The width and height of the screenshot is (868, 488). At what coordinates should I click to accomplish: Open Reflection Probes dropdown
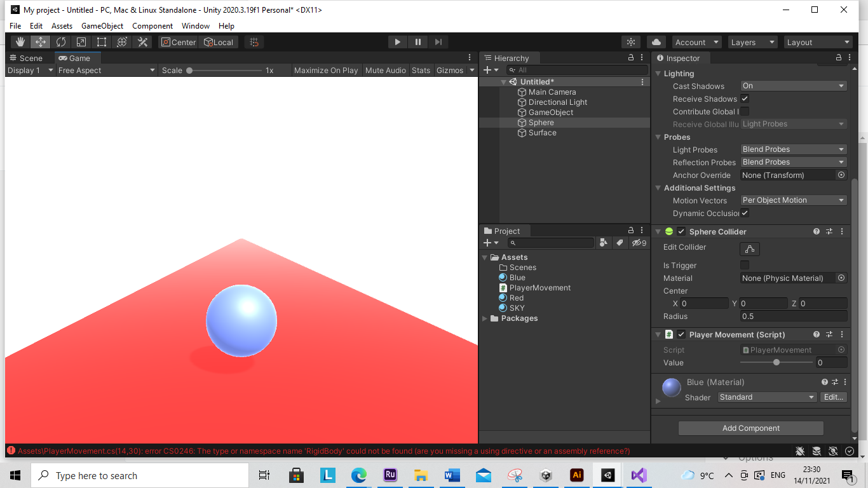794,162
